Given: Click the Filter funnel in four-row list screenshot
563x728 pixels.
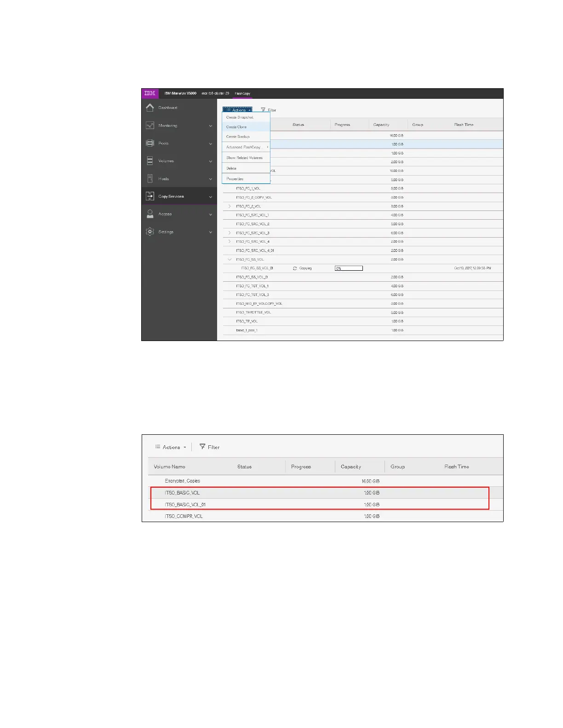Looking at the screenshot, I should tap(202, 447).
